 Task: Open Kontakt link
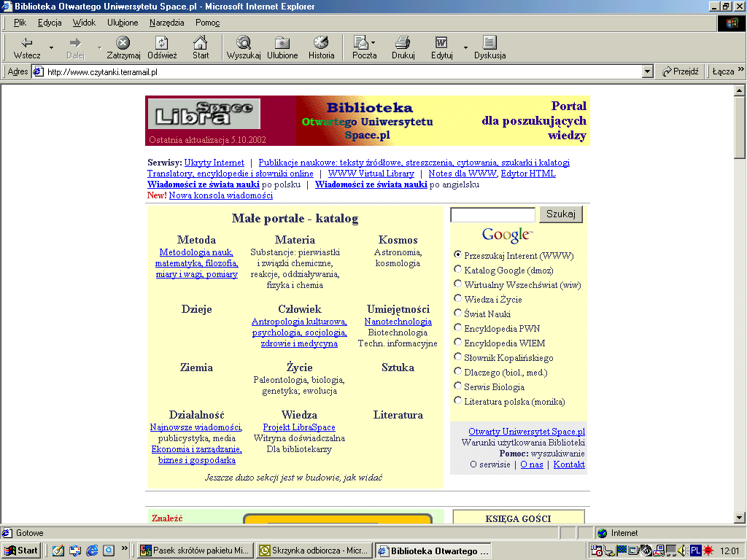tap(569, 464)
